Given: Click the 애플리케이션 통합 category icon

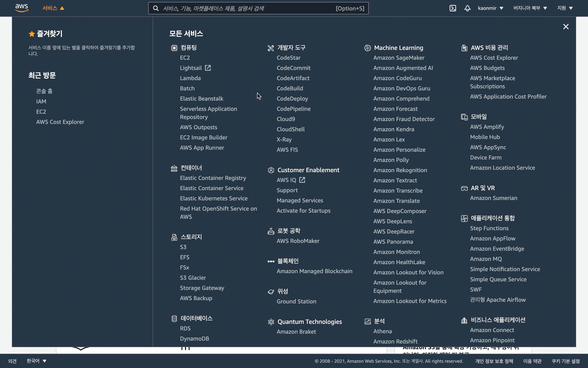Looking at the screenshot, I should coord(464,218).
